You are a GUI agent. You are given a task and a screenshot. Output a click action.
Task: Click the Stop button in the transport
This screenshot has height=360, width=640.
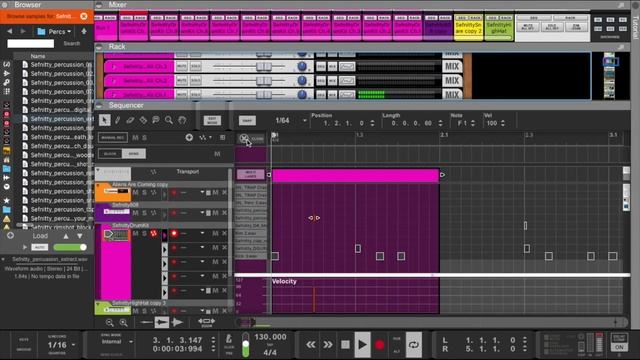pos(345,345)
